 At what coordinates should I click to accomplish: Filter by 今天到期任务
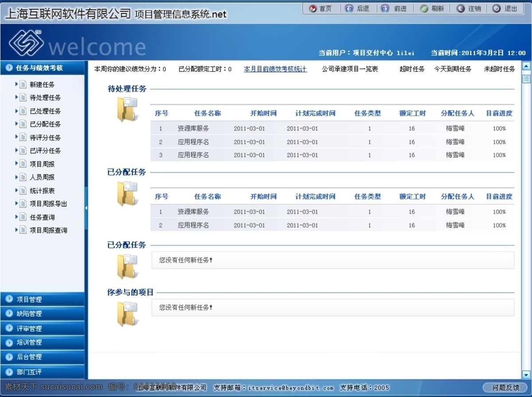(x=453, y=69)
